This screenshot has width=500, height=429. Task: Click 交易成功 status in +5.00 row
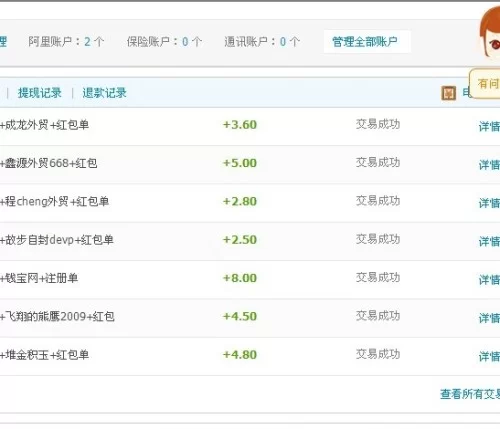click(x=378, y=163)
